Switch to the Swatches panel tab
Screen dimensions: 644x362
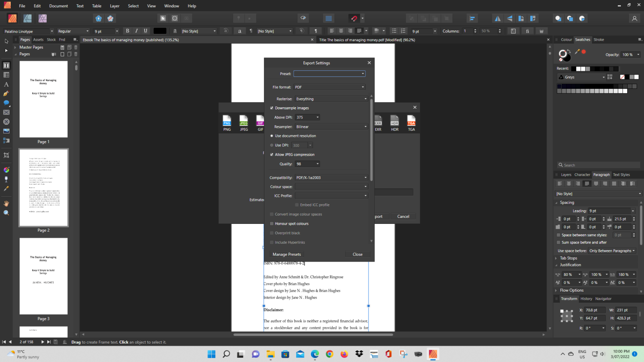[x=582, y=39]
